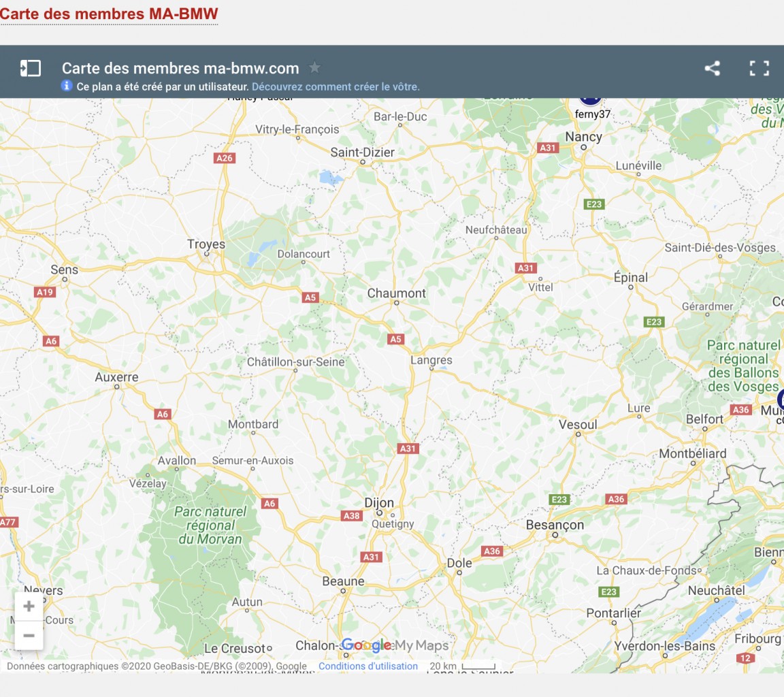Click the Google My Maps logo
784x697 pixels.
click(395, 645)
